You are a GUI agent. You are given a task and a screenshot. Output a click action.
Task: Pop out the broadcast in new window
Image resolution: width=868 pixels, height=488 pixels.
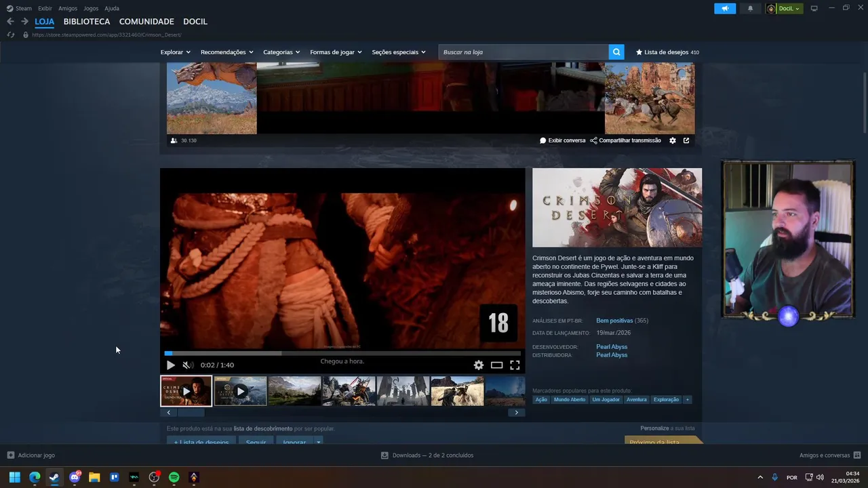click(x=686, y=140)
